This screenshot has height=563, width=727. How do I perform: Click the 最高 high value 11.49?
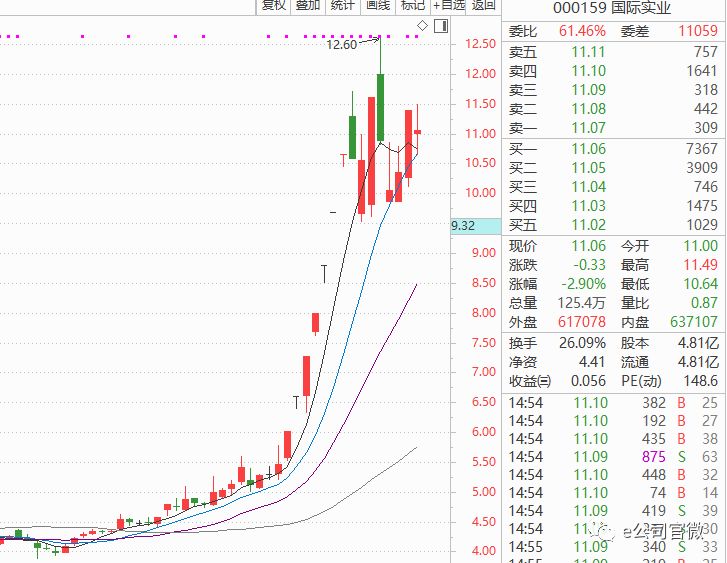point(700,265)
